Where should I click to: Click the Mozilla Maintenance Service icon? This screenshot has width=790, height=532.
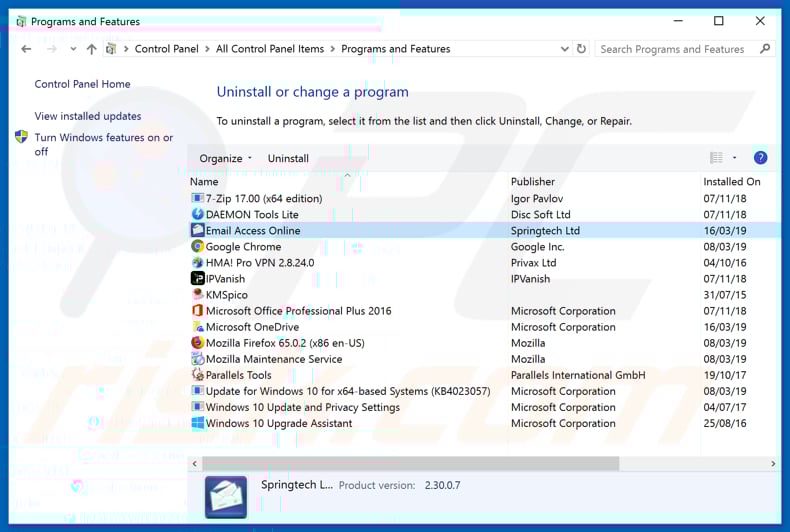click(x=198, y=359)
